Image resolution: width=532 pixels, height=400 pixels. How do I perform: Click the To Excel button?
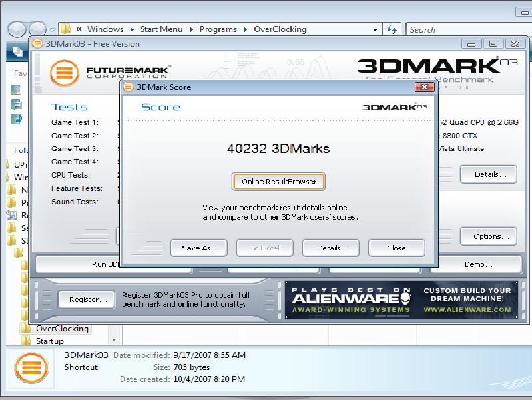pos(264,248)
